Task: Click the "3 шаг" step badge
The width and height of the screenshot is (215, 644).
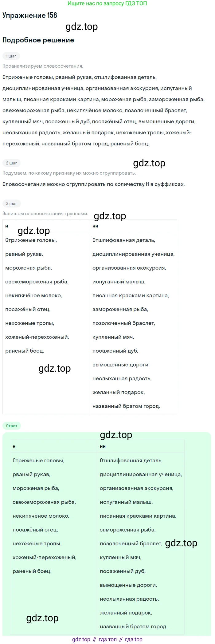Action: 11,203
